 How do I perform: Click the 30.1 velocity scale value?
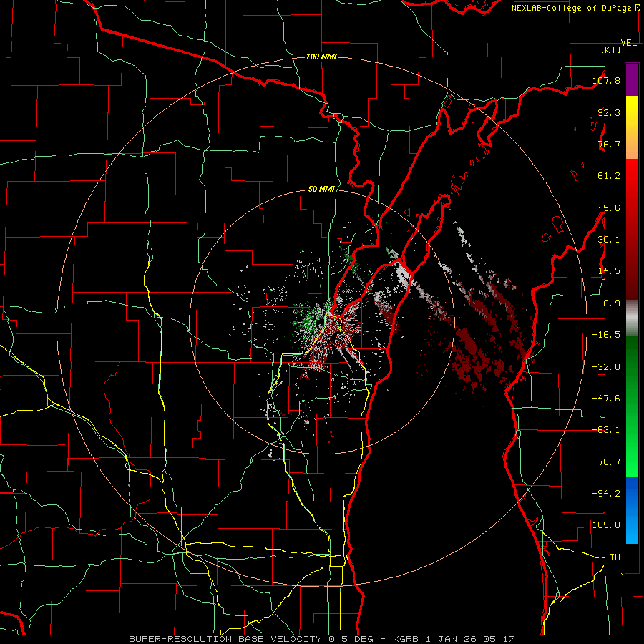tap(609, 240)
